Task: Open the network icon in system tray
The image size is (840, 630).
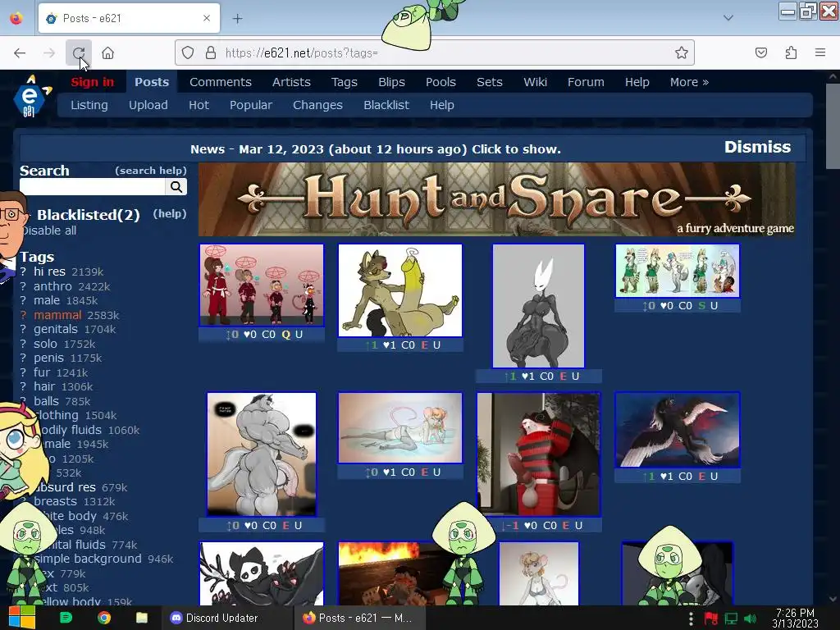Action: click(x=731, y=619)
